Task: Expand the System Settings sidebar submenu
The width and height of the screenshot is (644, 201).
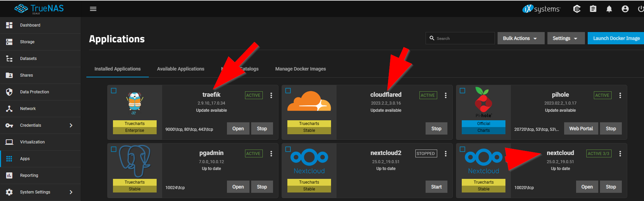Action: [x=71, y=192]
